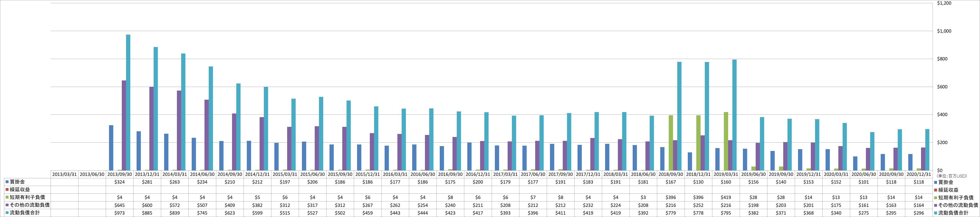Select the 繰延収益 row header in the data table

27,190
